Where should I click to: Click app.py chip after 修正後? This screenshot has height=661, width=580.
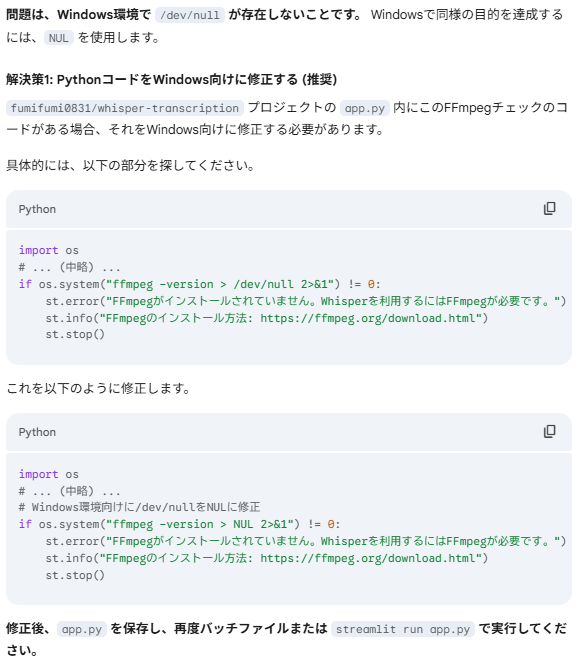point(82,629)
